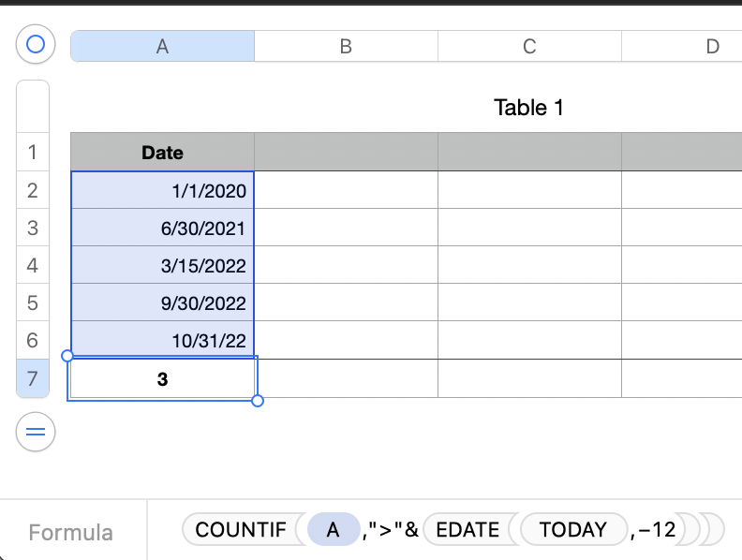
Task: Select row 7 header
Action: click(33, 379)
